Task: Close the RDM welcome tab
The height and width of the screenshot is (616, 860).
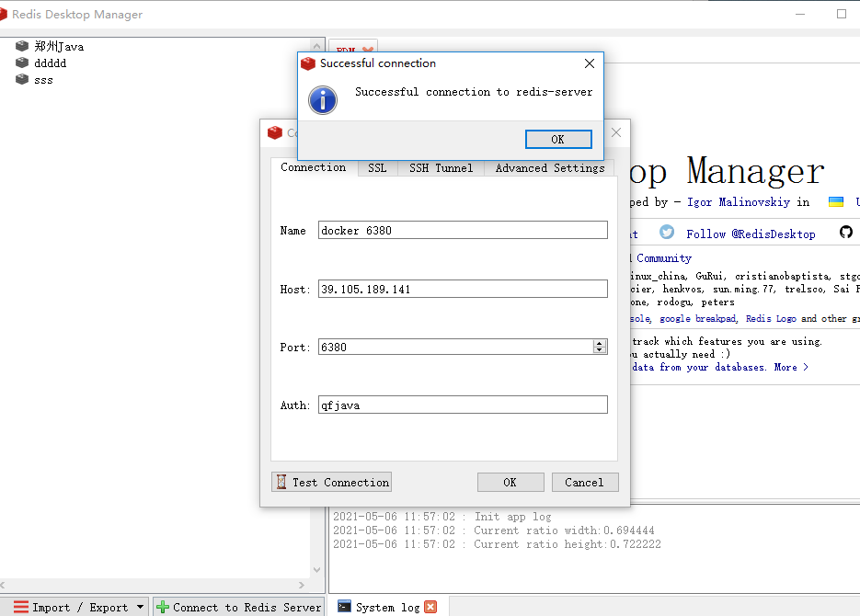Action: point(368,50)
